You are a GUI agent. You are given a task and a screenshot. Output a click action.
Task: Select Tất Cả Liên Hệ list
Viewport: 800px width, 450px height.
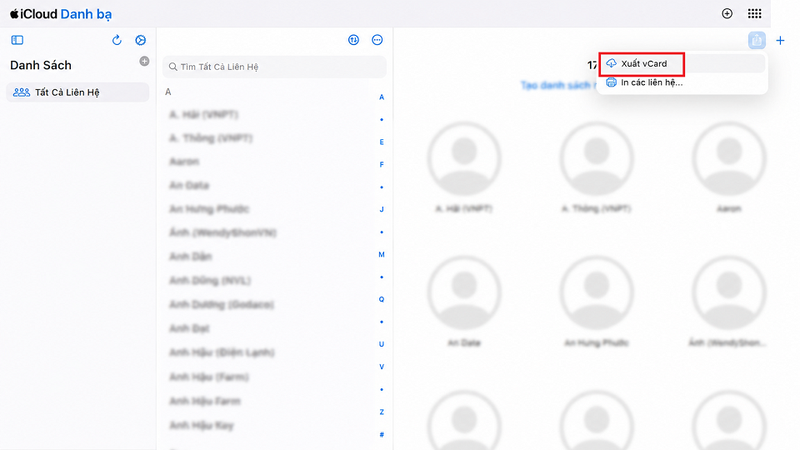coord(78,92)
